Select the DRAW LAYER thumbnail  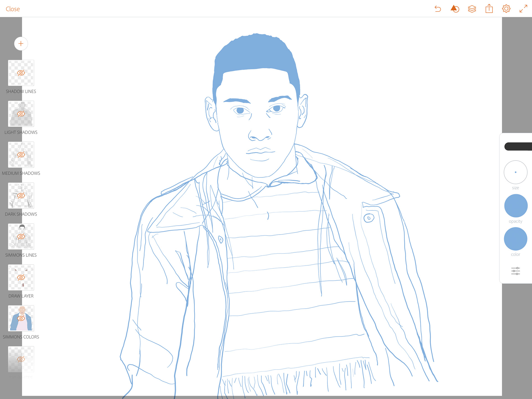(x=21, y=278)
